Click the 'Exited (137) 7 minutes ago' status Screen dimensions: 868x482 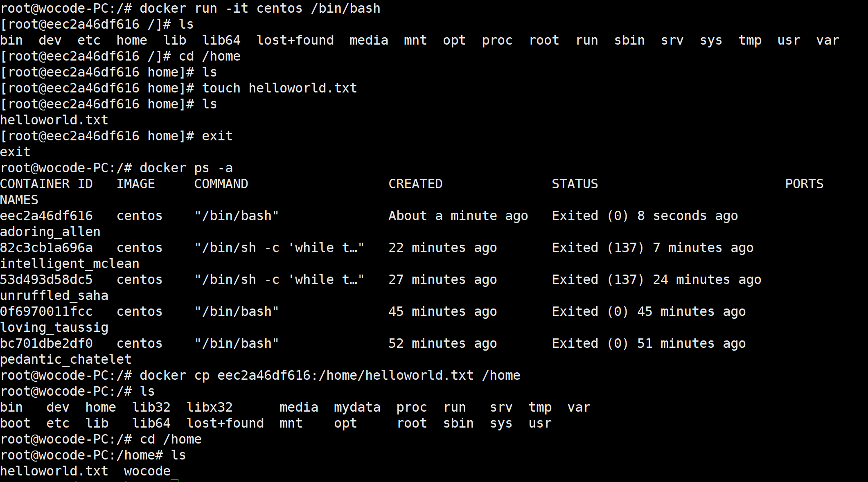click(x=652, y=248)
